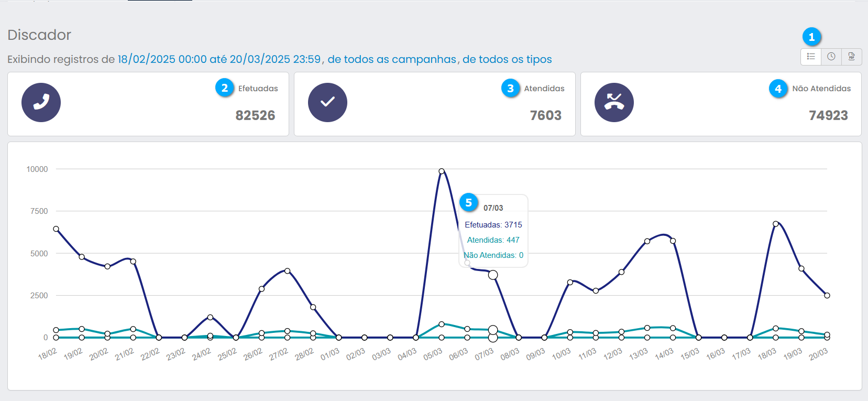Viewport: 868px width, 401px height.
Task: Click the 20/03 Efetuadas end point
Action: point(827,296)
